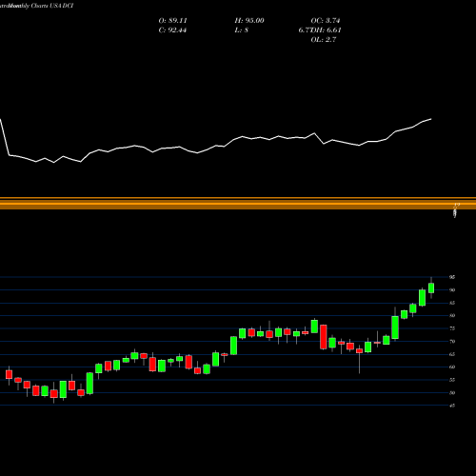Click the 80 price axis label
This screenshot has height=476, width=476.
click(452, 315)
